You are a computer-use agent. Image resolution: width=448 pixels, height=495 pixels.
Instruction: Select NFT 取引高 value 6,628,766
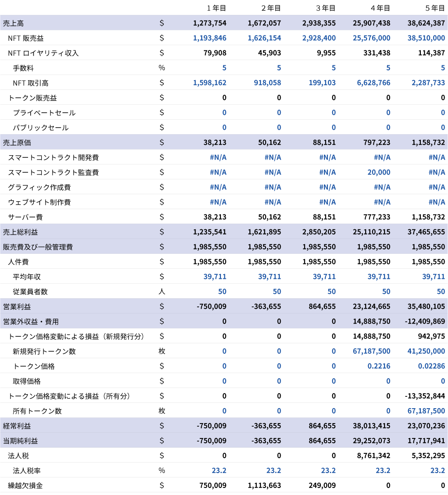(x=373, y=83)
